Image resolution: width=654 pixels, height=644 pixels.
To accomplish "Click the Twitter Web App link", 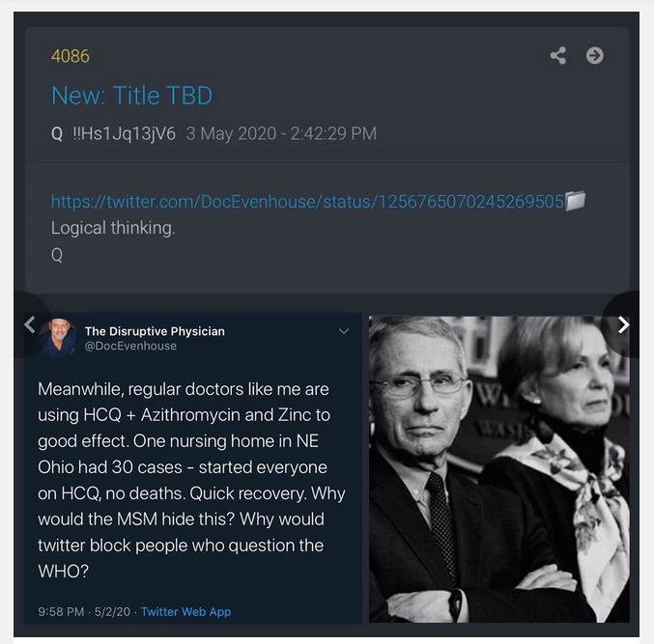I will [185, 611].
